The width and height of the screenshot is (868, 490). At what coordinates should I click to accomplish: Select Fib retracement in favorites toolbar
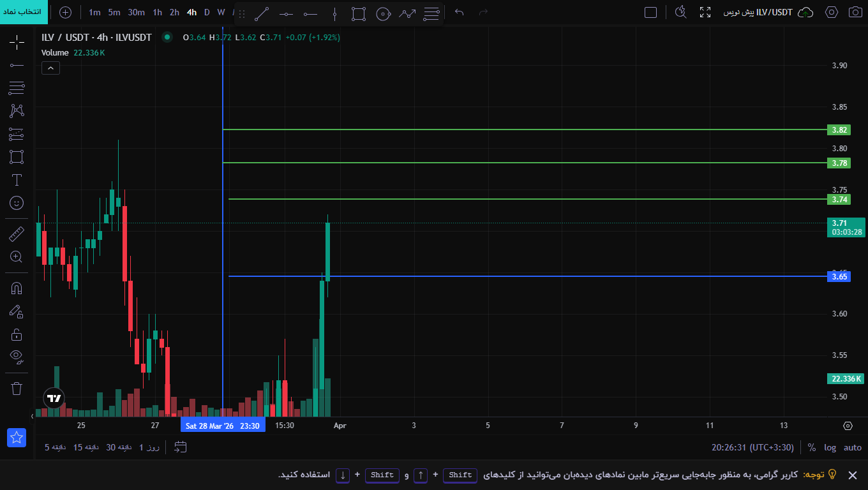click(x=431, y=13)
